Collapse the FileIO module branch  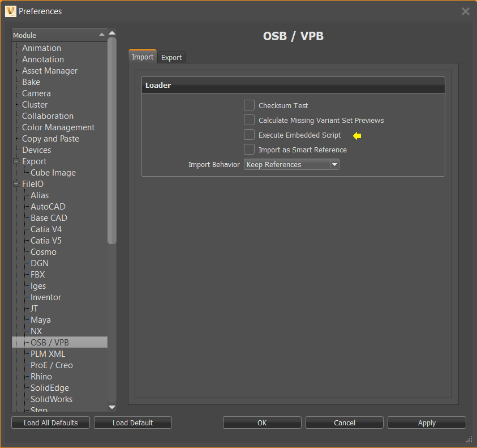tap(16, 184)
